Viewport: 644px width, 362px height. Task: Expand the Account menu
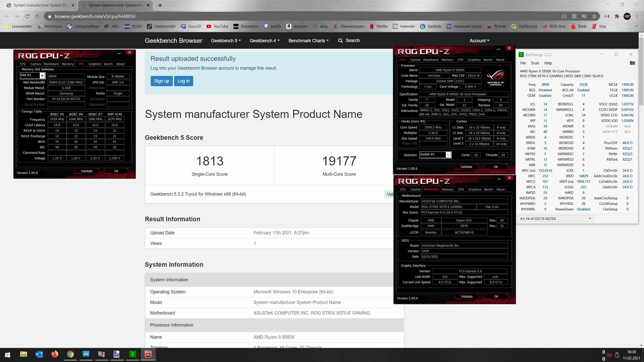click(x=479, y=41)
